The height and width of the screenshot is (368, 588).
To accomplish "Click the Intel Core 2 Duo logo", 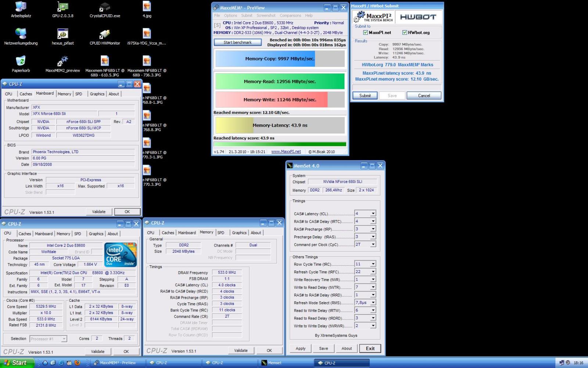I will (x=121, y=255).
